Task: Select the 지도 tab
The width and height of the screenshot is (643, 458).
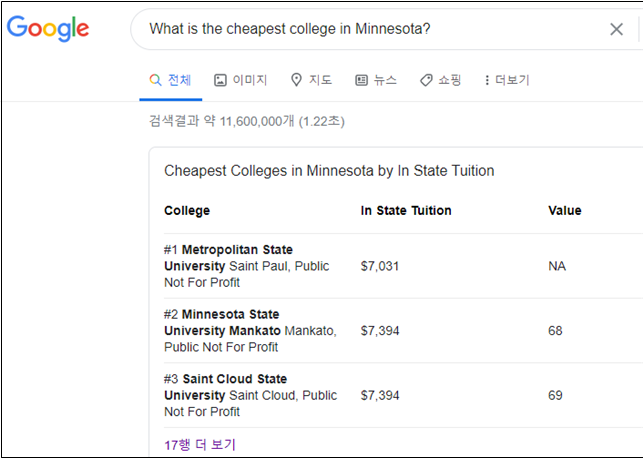Action: pyautogui.click(x=320, y=80)
